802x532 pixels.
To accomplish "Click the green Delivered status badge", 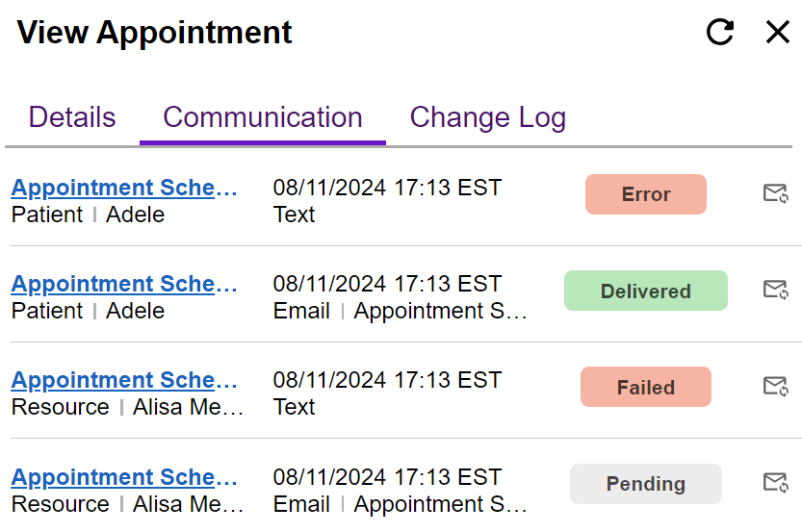I will pyautogui.click(x=645, y=291).
